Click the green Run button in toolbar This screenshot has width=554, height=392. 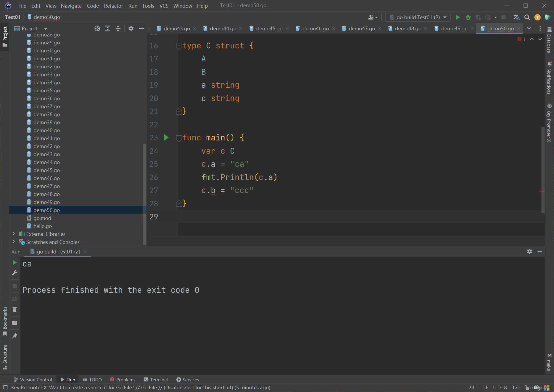(x=458, y=17)
